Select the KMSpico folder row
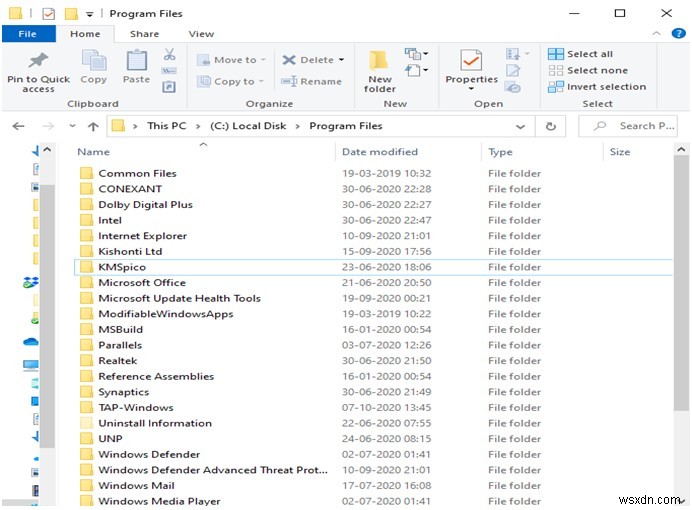Image resolution: width=692 pixels, height=510 pixels. (373, 267)
